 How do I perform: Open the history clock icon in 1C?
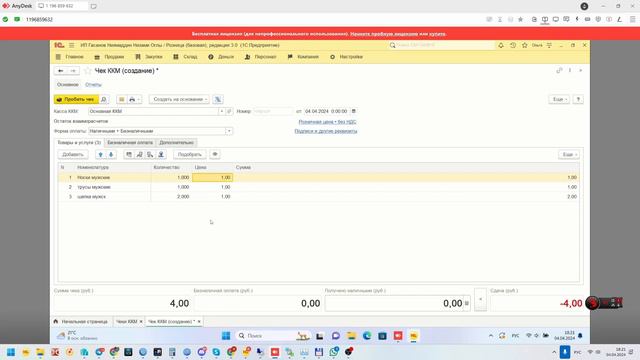(x=513, y=45)
